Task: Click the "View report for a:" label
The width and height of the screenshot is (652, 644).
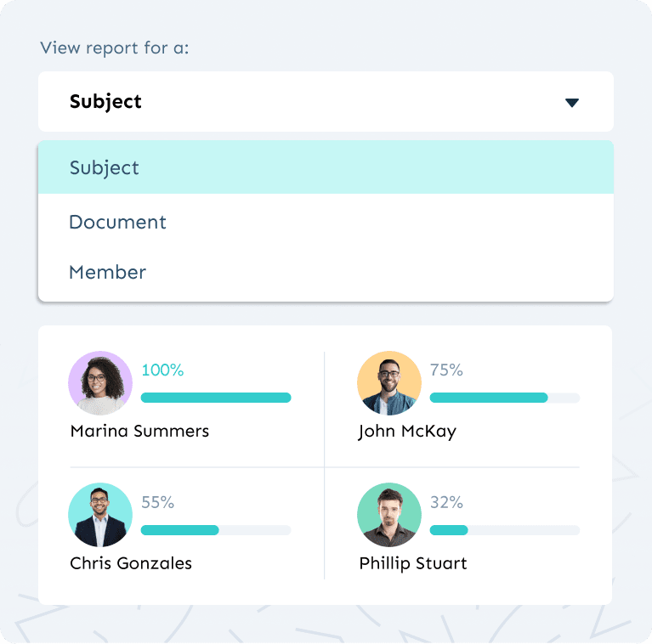Action: point(115,47)
